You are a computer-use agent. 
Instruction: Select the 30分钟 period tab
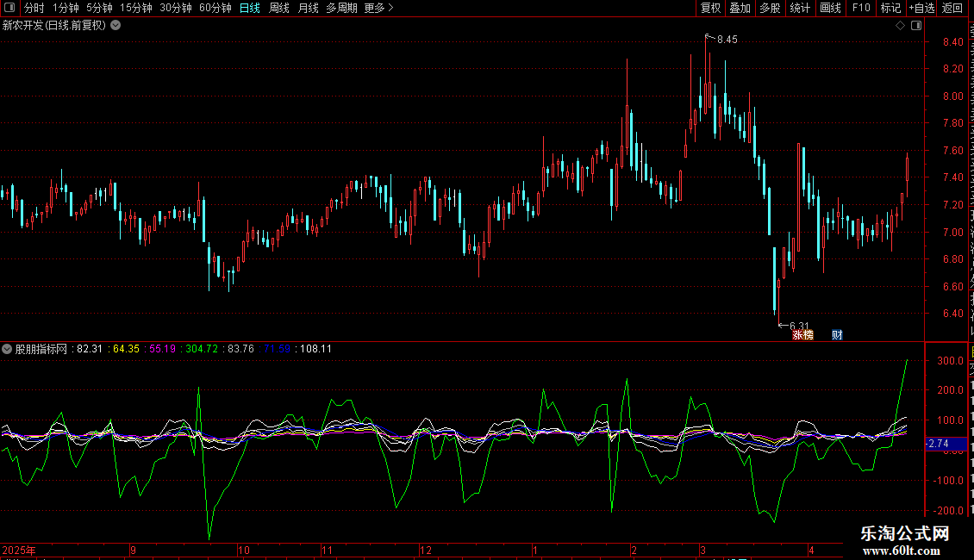176,8
